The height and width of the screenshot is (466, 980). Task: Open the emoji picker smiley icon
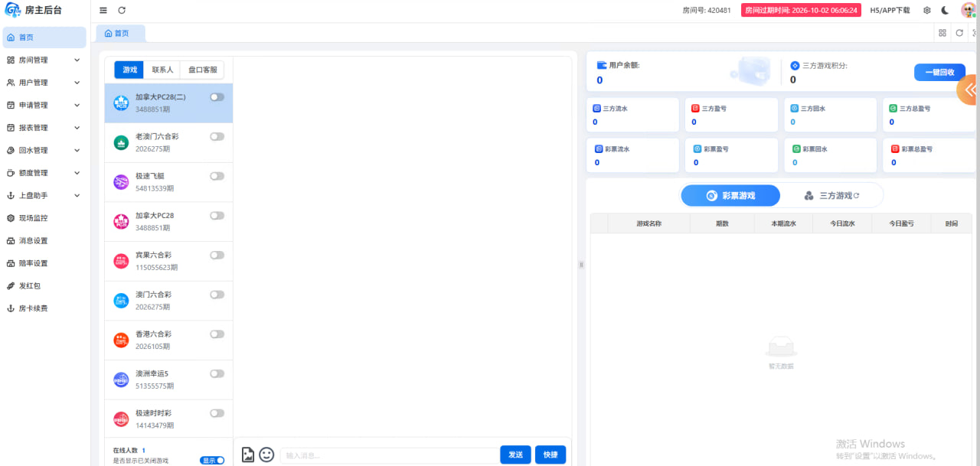tap(266, 455)
